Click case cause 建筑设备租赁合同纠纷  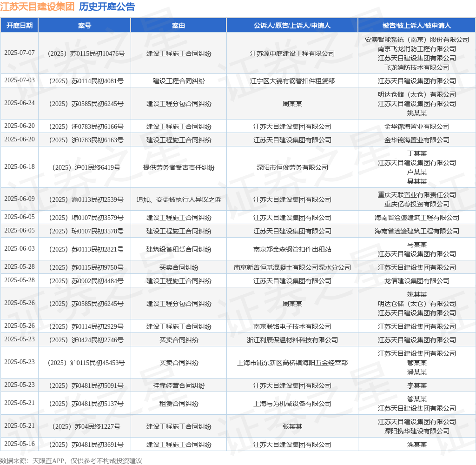pyautogui.click(x=178, y=249)
